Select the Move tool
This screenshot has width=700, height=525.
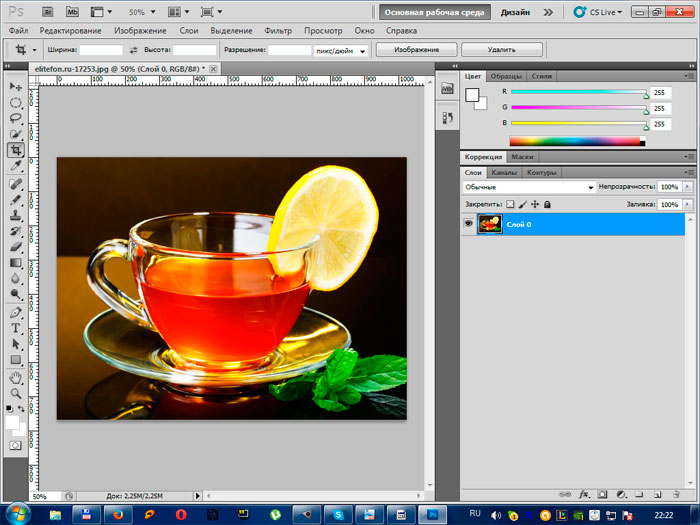(16, 87)
